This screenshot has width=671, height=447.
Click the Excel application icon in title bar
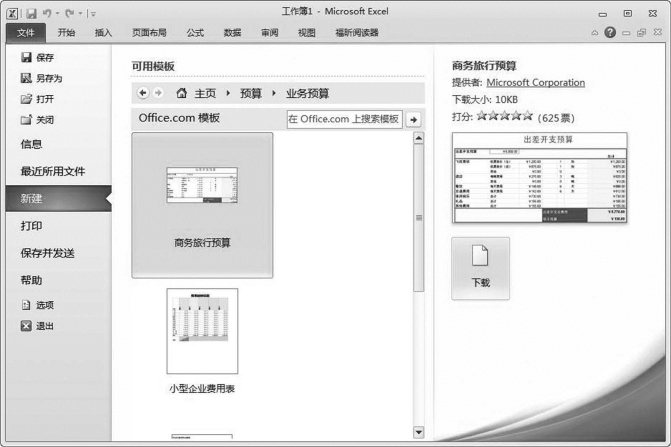coord(12,13)
